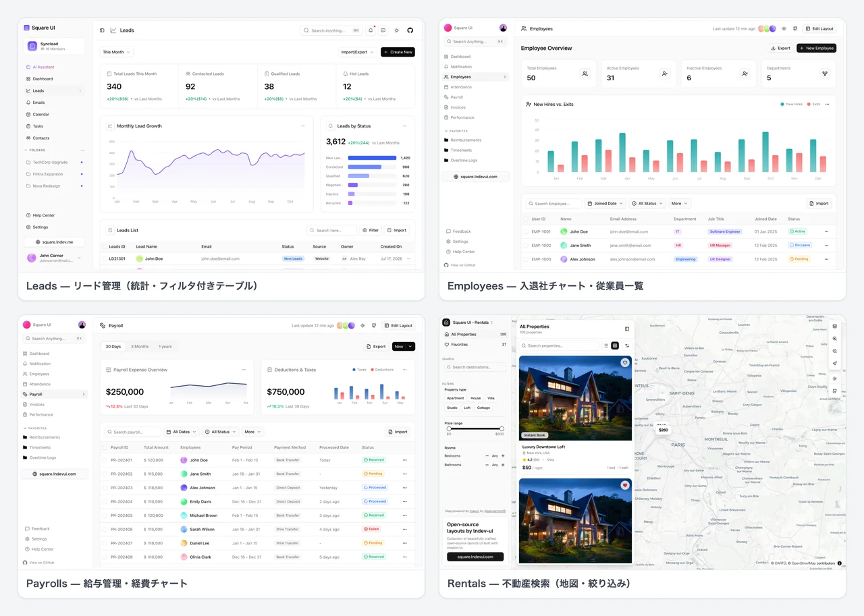
Task: Expand John Cornor account menu chevron
Action: [x=80, y=258]
